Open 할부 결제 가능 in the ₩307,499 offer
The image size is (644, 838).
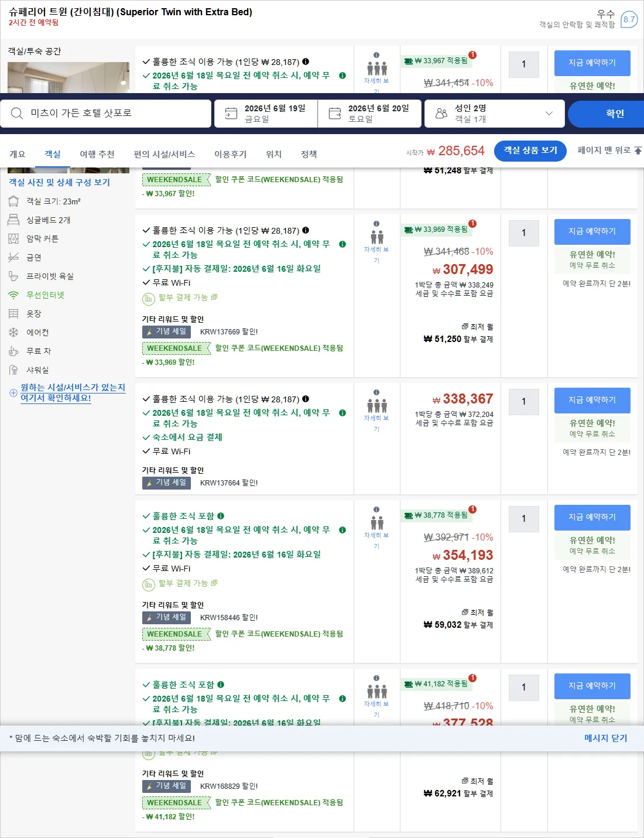coord(183,297)
